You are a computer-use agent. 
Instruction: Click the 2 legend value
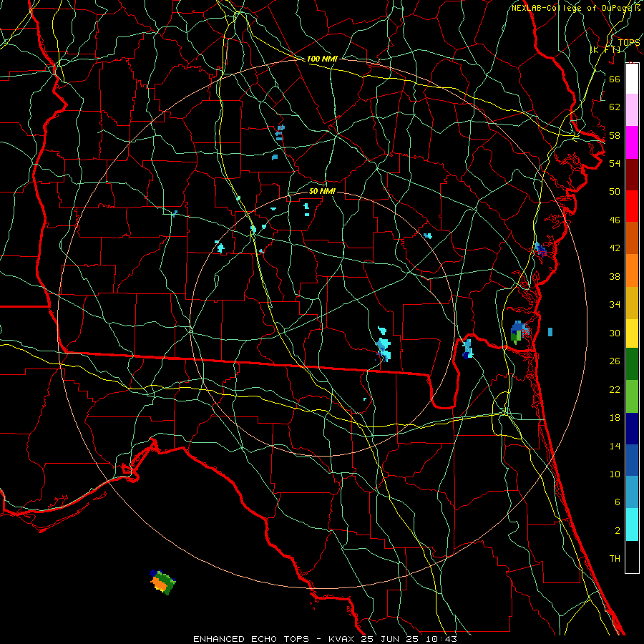click(x=617, y=531)
